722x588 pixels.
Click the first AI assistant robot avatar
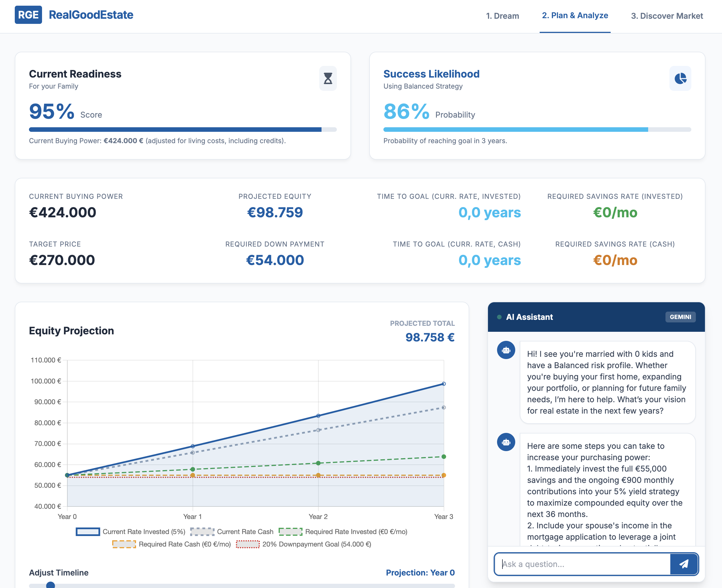(506, 350)
